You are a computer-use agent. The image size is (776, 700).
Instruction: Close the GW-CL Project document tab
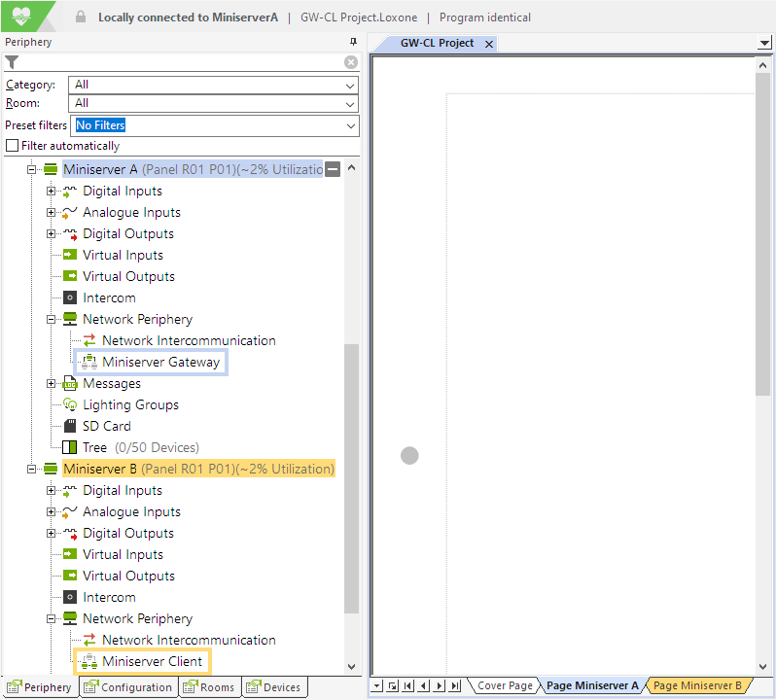click(489, 44)
